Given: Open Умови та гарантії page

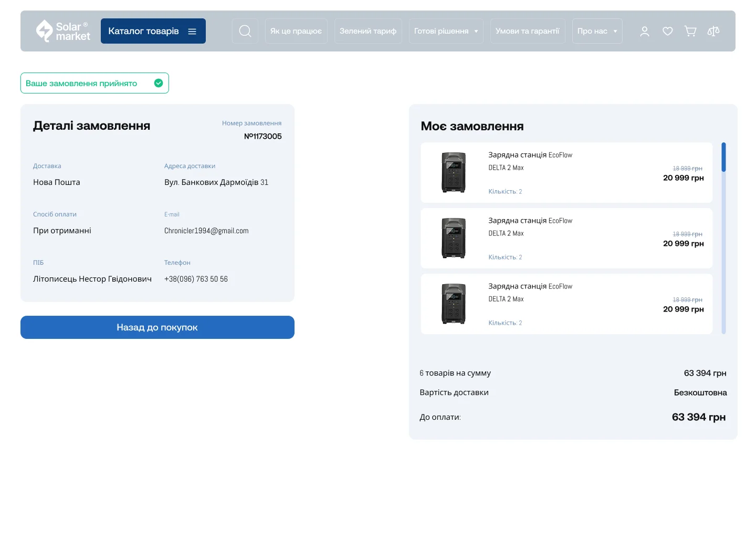Looking at the screenshot, I should pyautogui.click(x=528, y=31).
